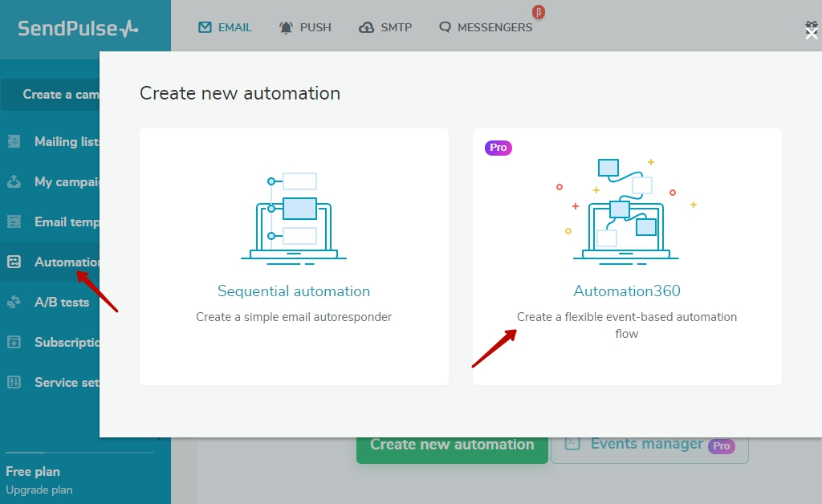This screenshot has width=822, height=504.
Task: Click the SendPulse logo
Action: (x=78, y=28)
